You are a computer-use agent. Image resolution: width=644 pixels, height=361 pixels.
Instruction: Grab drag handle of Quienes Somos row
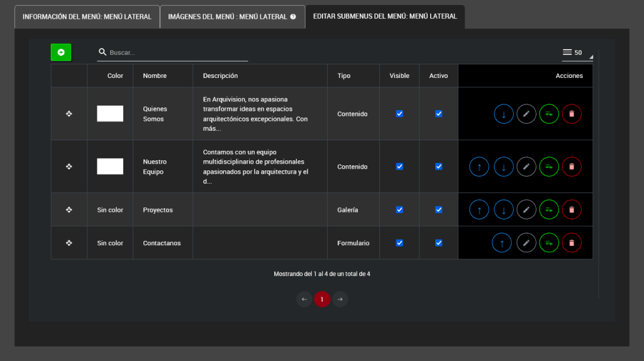69,114
